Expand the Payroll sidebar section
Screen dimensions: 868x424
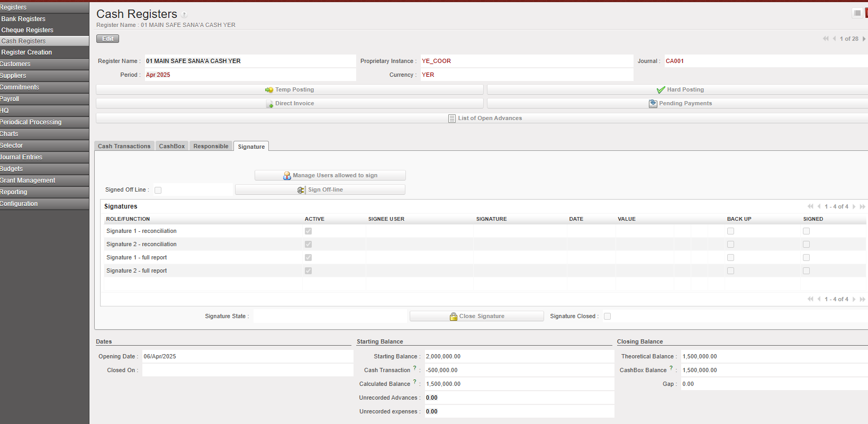coord(10,99)
